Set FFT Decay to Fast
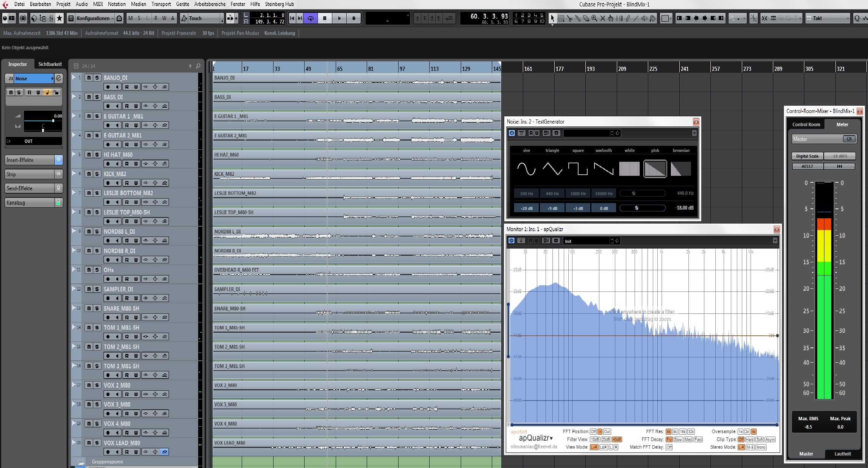This screenshot has width=868, height=468. pyautogui.click(x=698, y=440)
